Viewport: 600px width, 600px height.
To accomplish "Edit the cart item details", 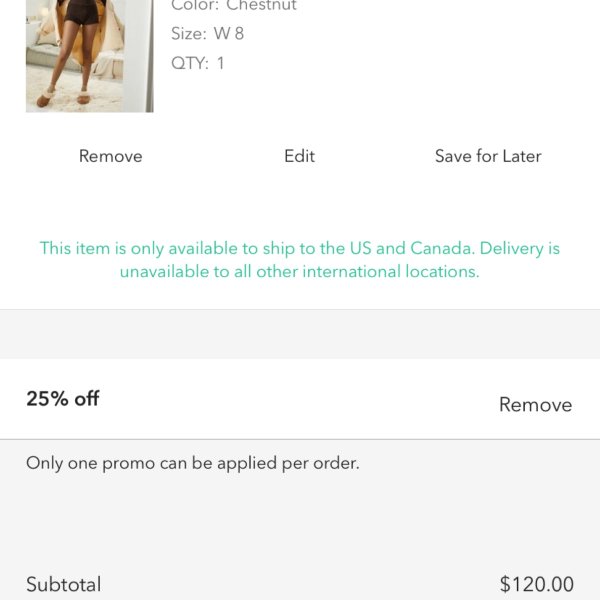I will pos(300,156).
